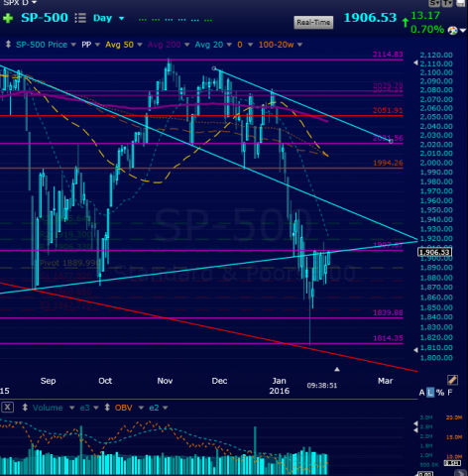This screenshot has width=468, height=476.
Task: Click the green up arrow next to price
Action: [x=406, y=23]
